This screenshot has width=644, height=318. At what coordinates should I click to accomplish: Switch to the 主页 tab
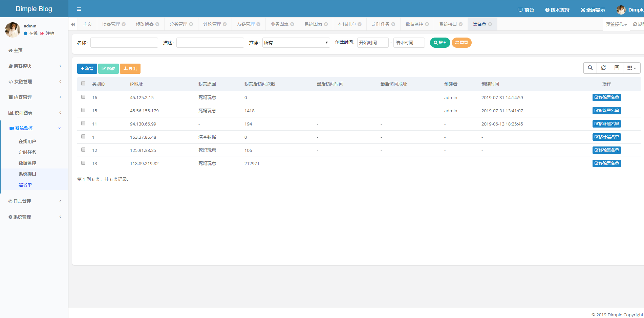click(x=87, y=24)
